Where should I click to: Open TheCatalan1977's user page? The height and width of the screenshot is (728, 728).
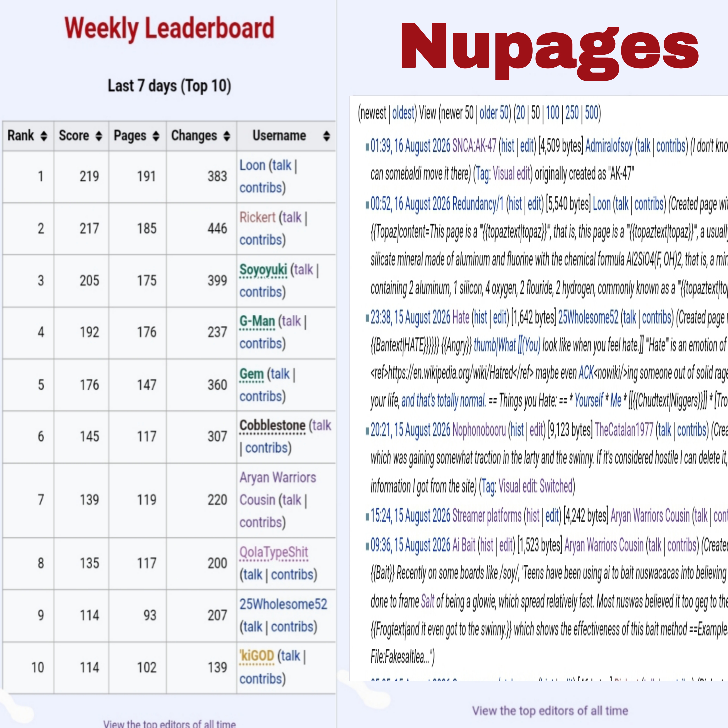coord(624,430)
